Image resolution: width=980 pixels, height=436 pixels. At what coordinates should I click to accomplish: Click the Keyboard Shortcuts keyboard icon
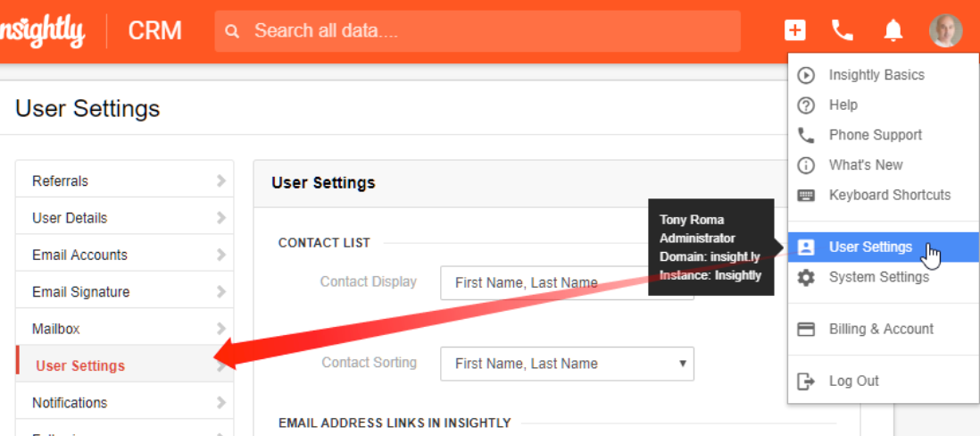[806, 195]
